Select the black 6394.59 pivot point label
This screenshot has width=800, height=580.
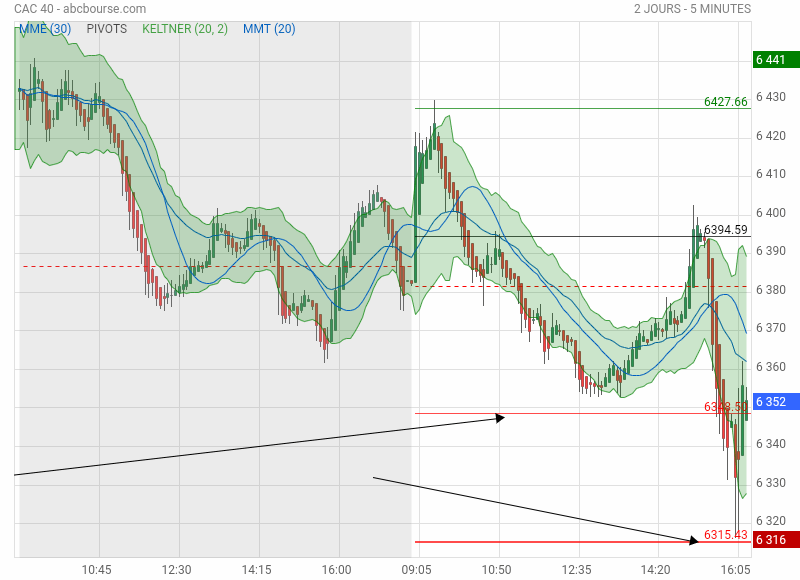tap(726, 230)
